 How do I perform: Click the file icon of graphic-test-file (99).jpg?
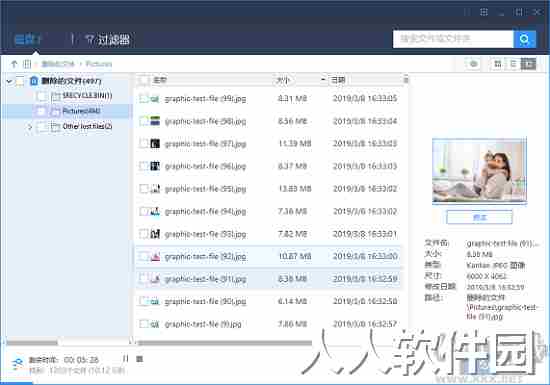point(155,99)
